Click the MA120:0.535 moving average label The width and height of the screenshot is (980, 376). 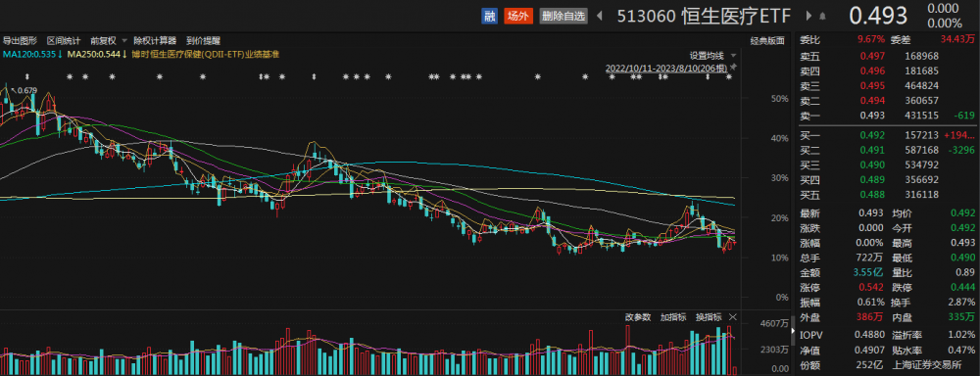point(32,54)
